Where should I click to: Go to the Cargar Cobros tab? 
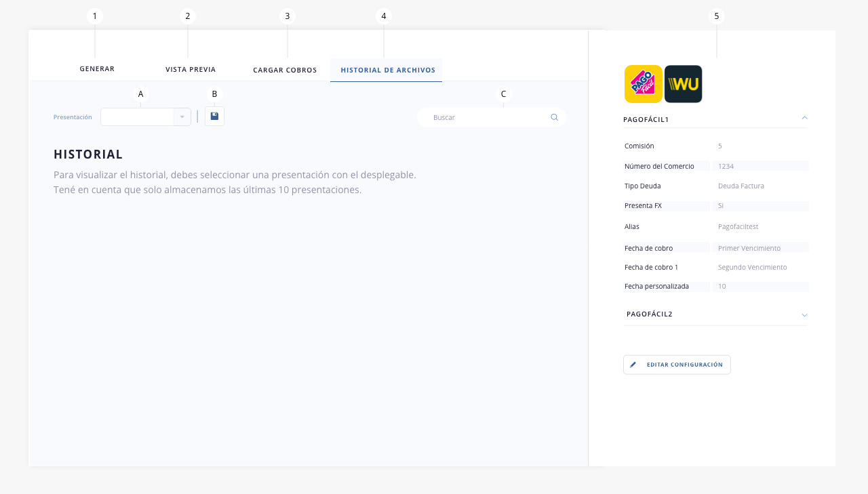click(285, 70)
